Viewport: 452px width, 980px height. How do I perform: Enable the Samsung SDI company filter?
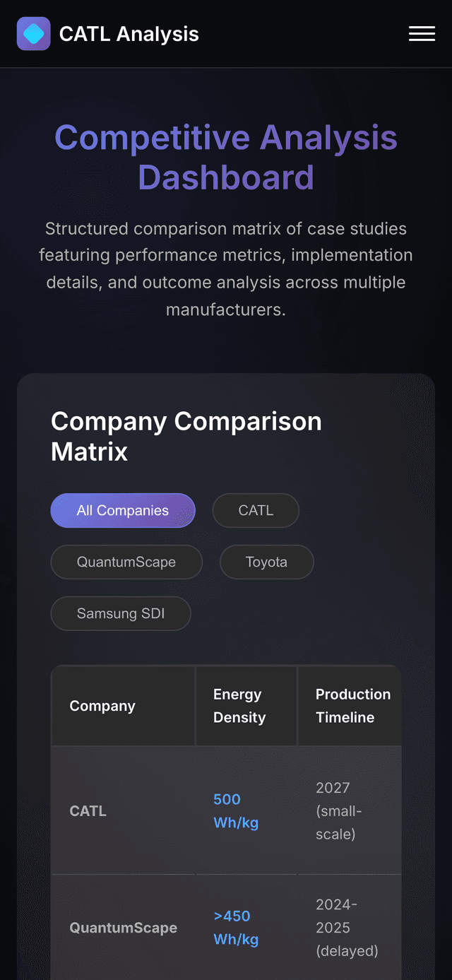click(120, 613)
